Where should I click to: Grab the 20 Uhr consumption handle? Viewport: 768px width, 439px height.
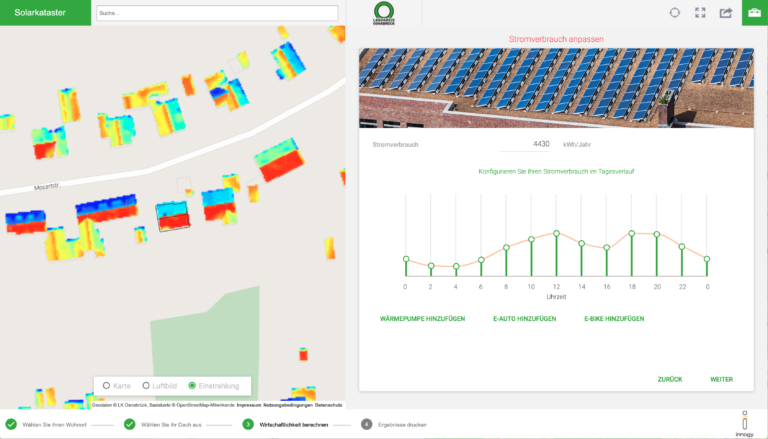(x=657, y=235)
